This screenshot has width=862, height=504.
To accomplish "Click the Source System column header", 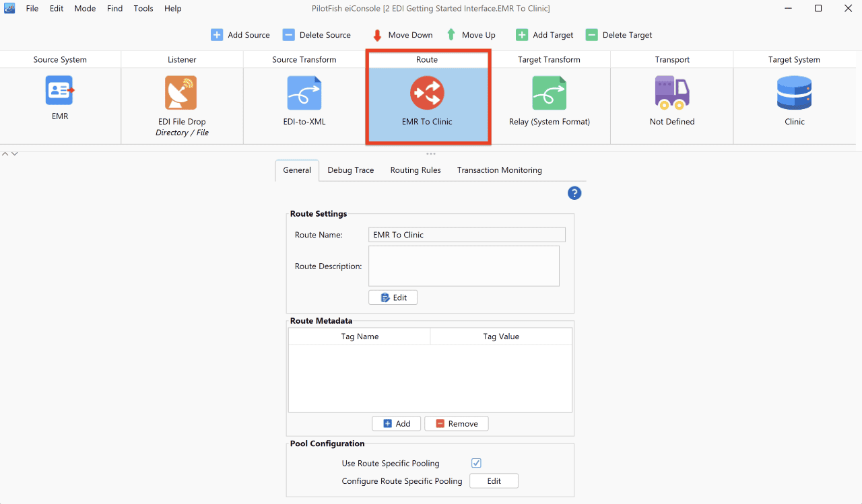I will 60,59.
